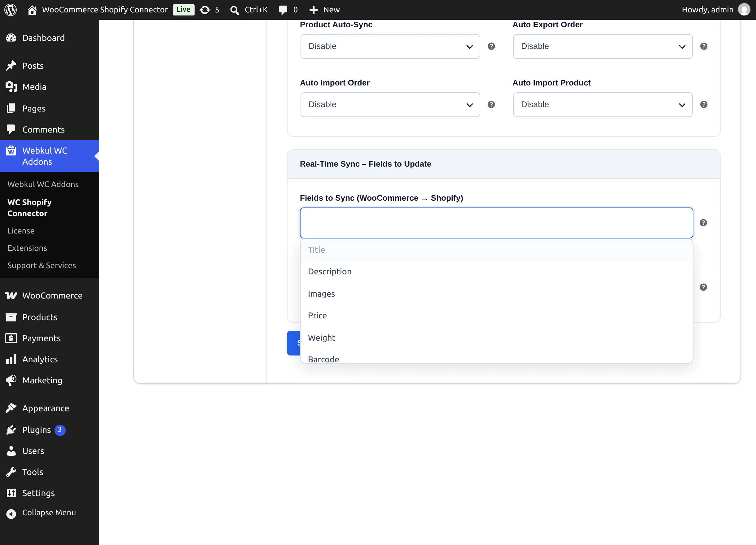Open Dashboard in the sidebar
The height and width of the screenshot is (545, 756).
49,38
